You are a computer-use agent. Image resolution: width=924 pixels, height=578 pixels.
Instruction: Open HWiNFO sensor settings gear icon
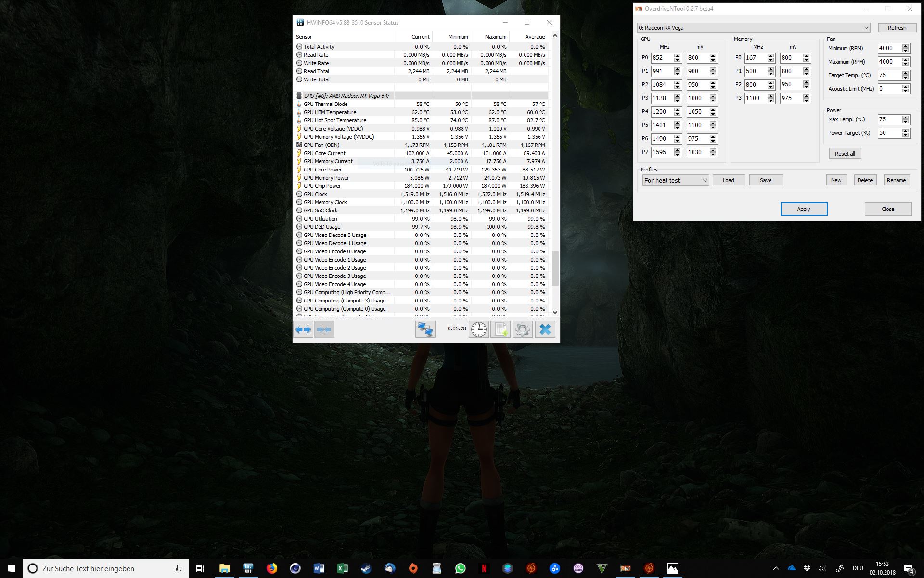coord(523,329)
